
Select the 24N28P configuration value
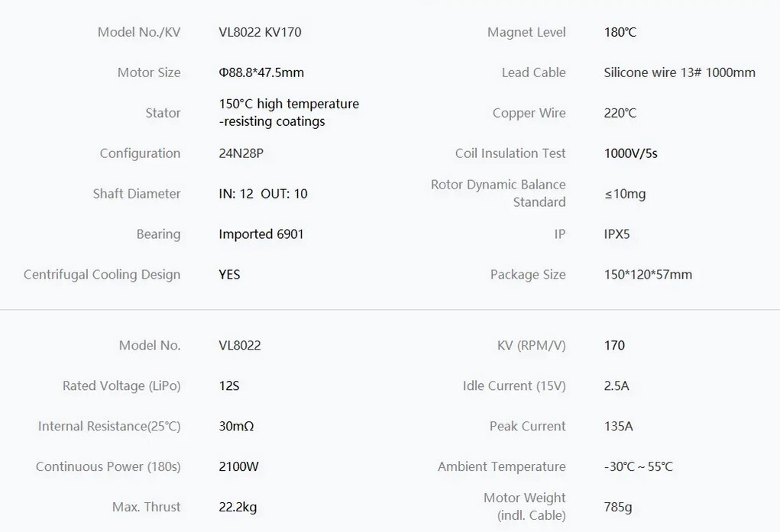(241, 153)
